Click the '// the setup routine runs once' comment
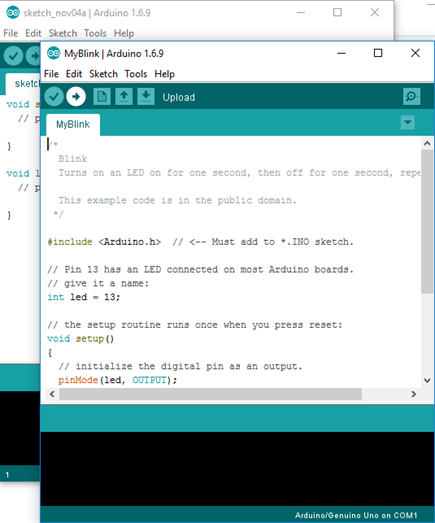This screenshot has width=435, height=523. click(195, 325)
